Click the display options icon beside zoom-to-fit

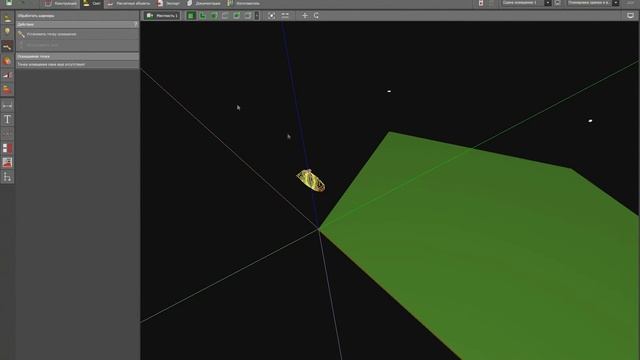point(285,16)
